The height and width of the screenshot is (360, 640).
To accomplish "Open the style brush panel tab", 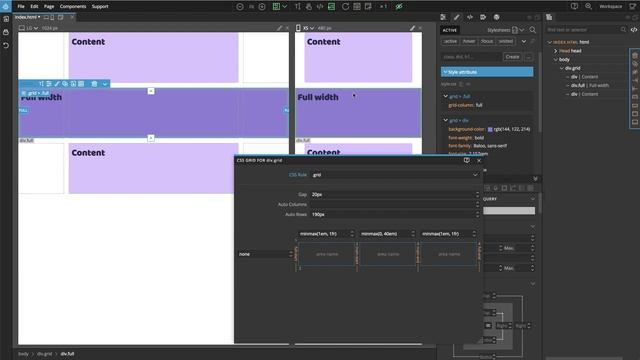I will click(x=456, y=17).
